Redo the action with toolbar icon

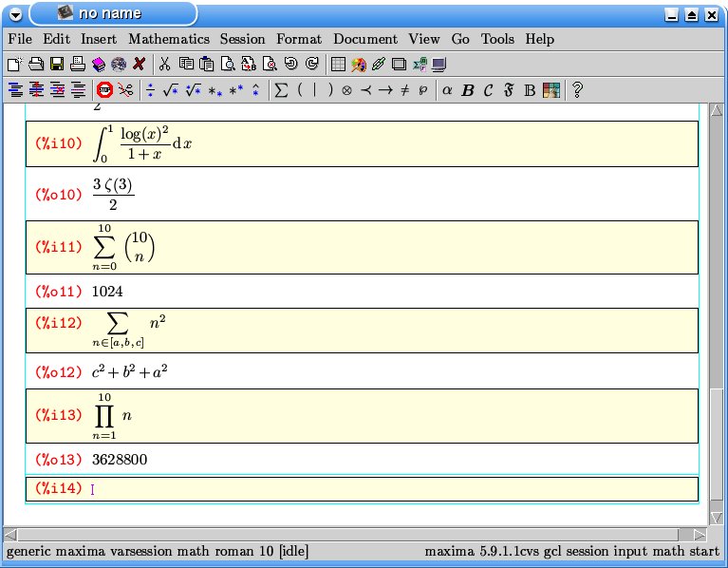pos(312,64)
